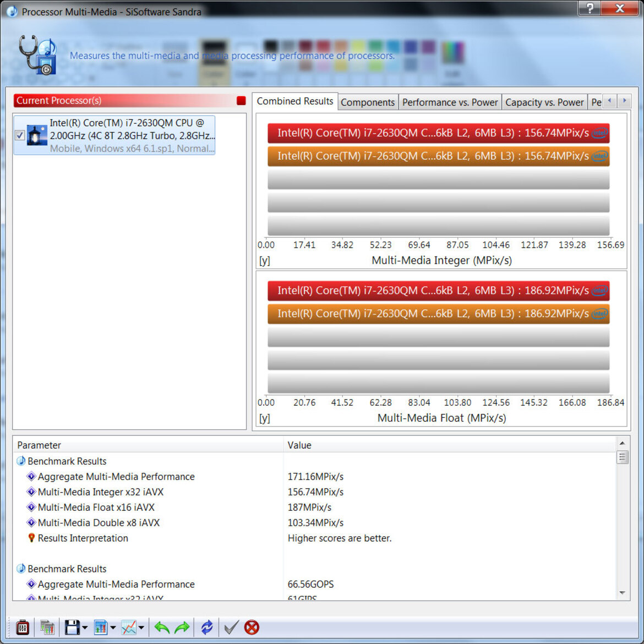This screenshot has height=644, width=644.
Task: Click the Sandra app icon in title bar
Action: pyautogui.click(x=12, y=12)
